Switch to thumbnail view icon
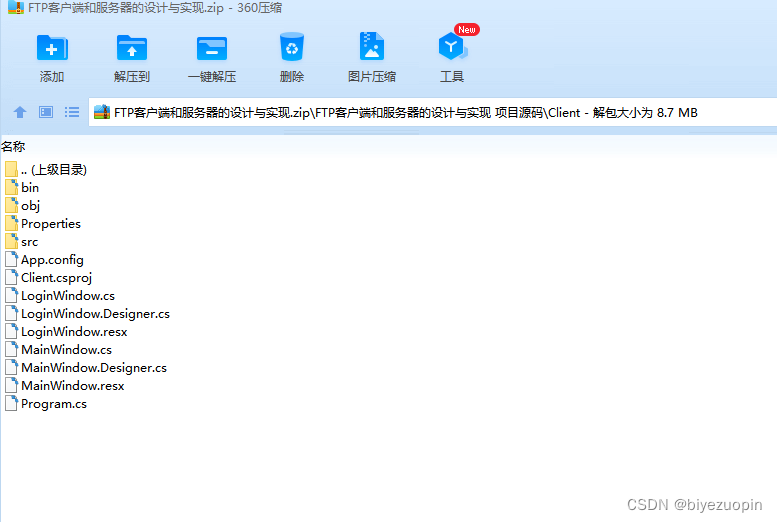Screen dimensions: 777x522 coord(46,112)
